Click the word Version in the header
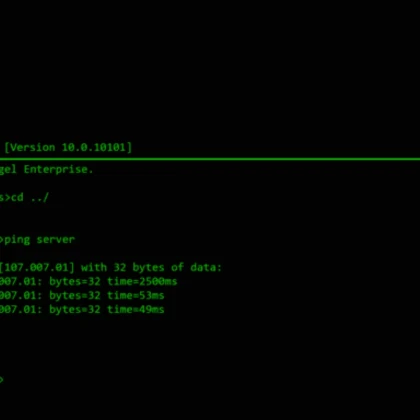 pos(33,147)
